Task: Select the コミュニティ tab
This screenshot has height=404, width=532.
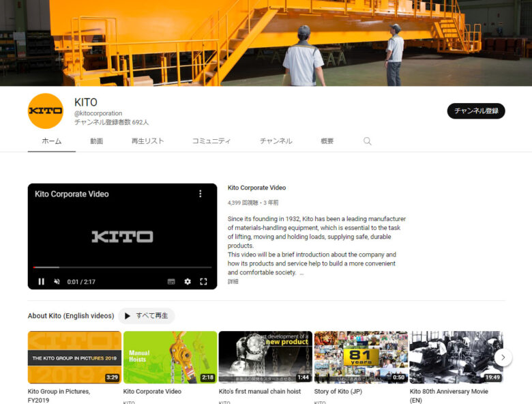Action: coord(211,141)
